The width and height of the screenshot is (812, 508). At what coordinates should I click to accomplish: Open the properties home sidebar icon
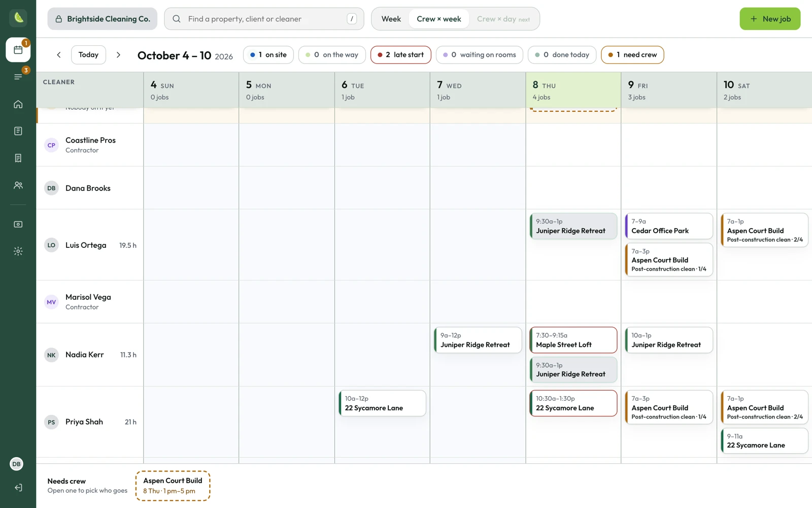pyautogui.click(x=18, y=104)
